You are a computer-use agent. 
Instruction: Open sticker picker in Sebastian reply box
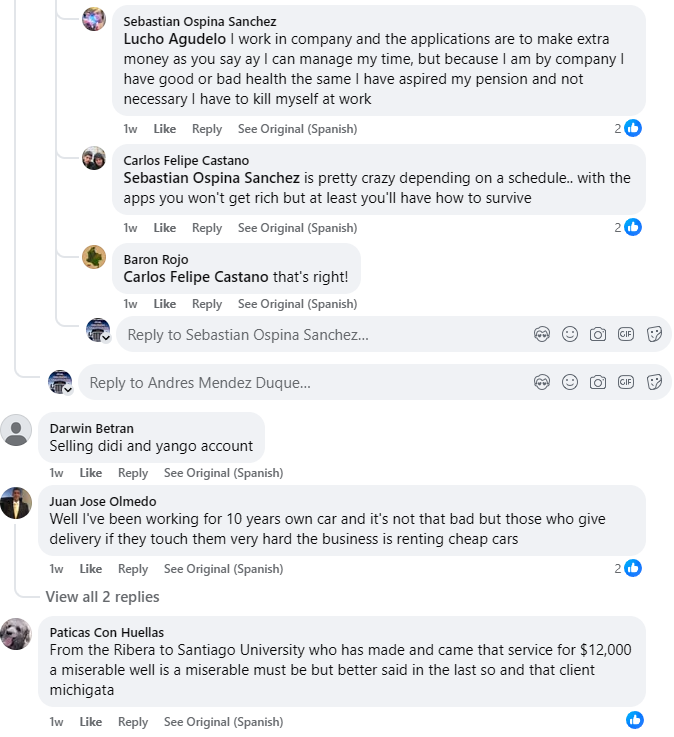[x=654, y=334]
